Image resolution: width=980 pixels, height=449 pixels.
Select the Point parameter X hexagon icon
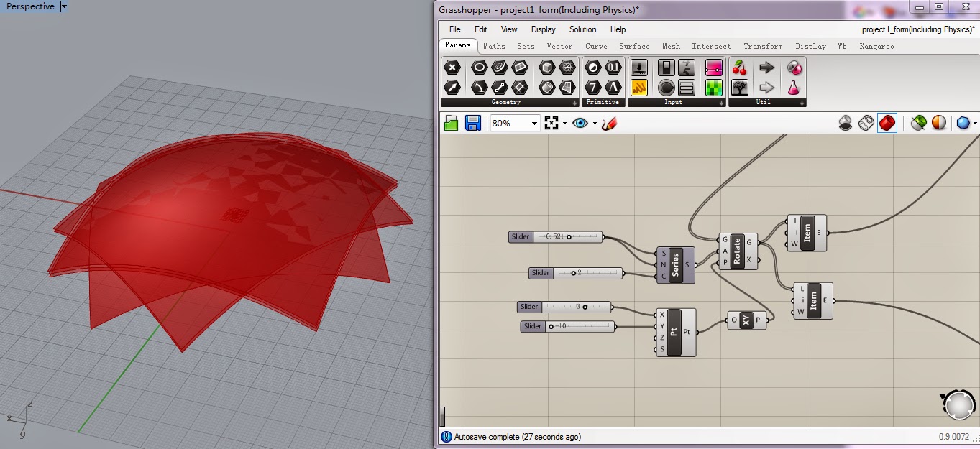(x=452, y=68)
